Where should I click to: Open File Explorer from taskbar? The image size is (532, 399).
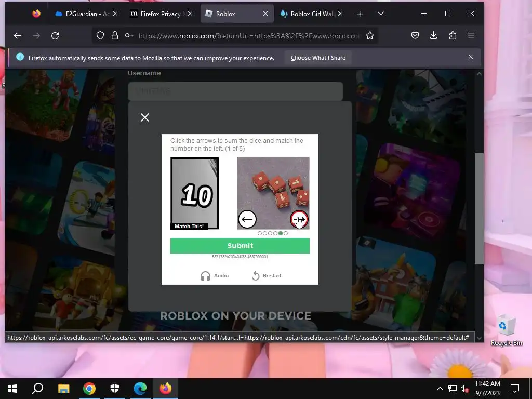(x=63, y=389)
